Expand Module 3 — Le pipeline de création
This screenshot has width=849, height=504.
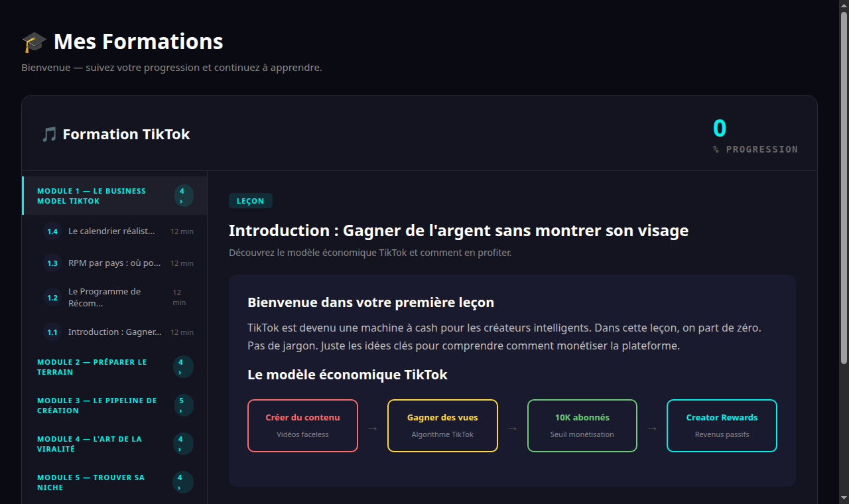point(115,405)
